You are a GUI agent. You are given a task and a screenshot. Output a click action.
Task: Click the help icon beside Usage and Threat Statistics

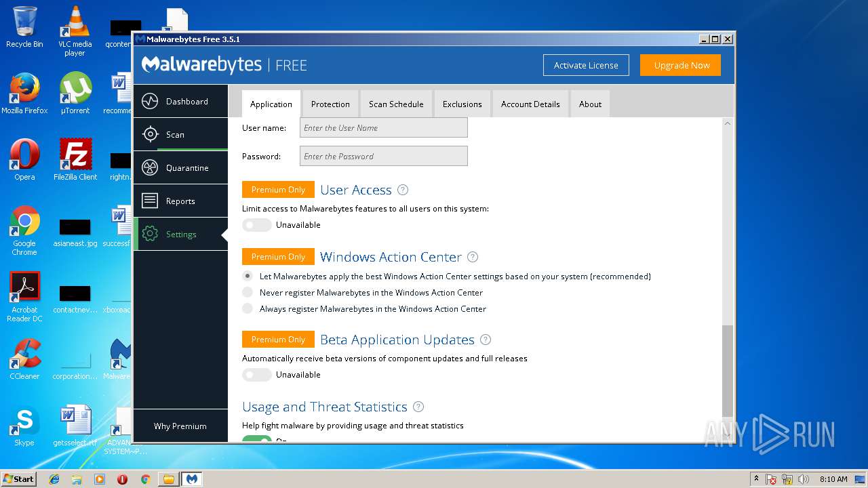[418, 407]
